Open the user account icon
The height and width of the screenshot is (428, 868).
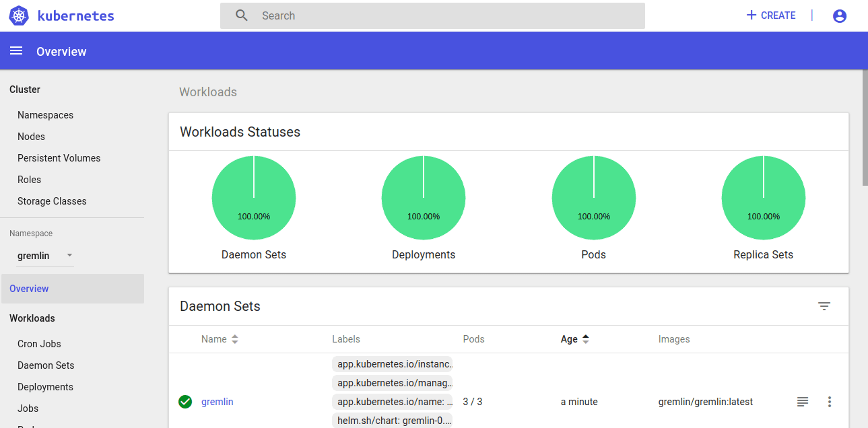[840, 16]
